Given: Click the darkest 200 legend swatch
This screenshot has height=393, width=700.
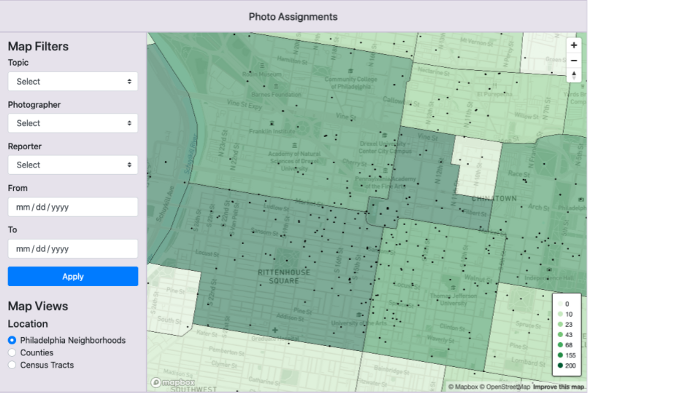Looking at the screenshot, I should tap(560, 365).
